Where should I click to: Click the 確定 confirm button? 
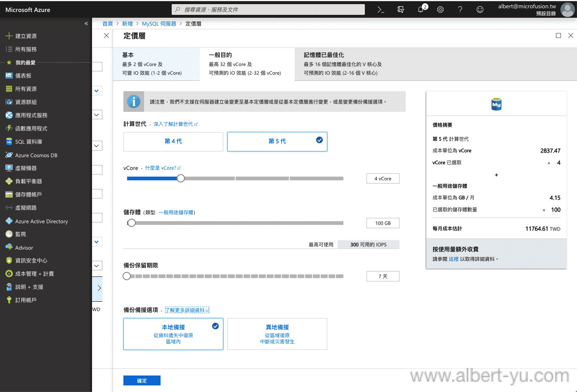click(142, 380)
